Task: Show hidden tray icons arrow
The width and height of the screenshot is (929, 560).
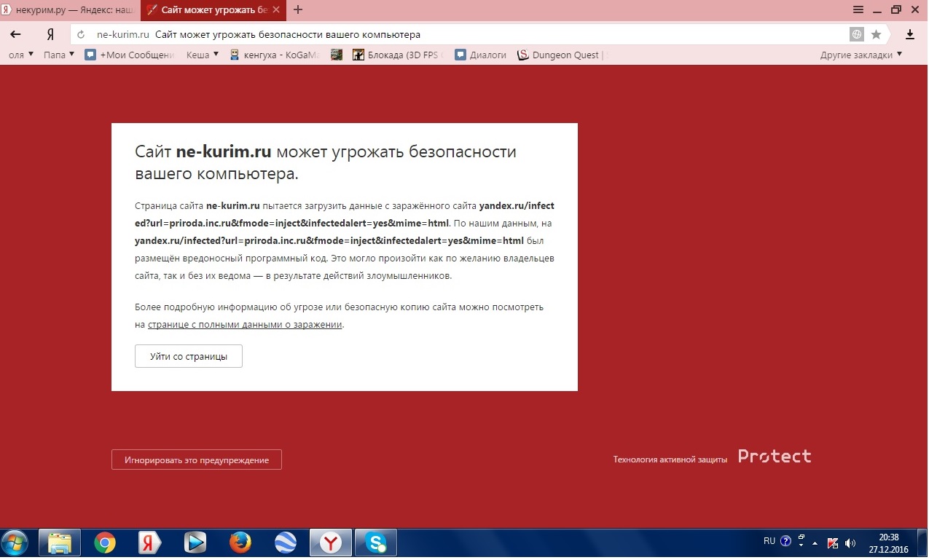Action: 815,543
